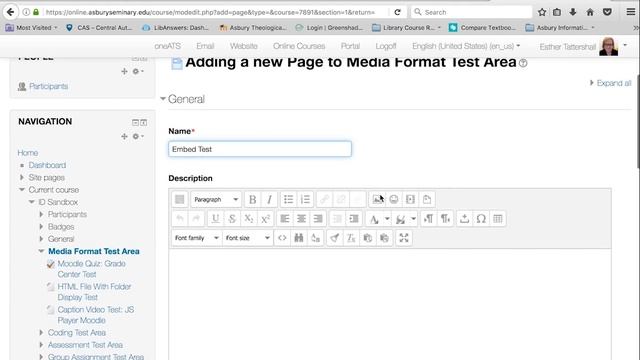Screen dimensions: 640x360
Task: Open HTML File With Folder Display Test
Action: click(x=94, y=292)
